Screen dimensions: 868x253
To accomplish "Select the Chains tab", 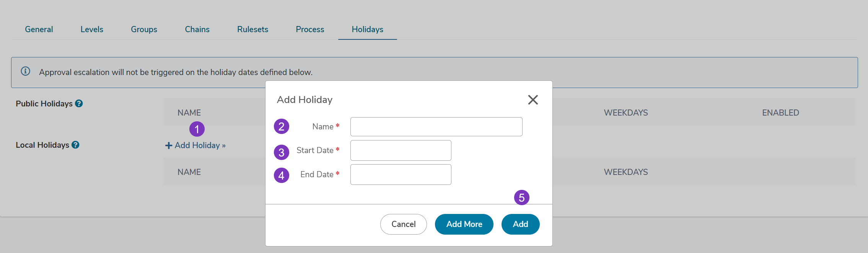I will pos(197,29).
